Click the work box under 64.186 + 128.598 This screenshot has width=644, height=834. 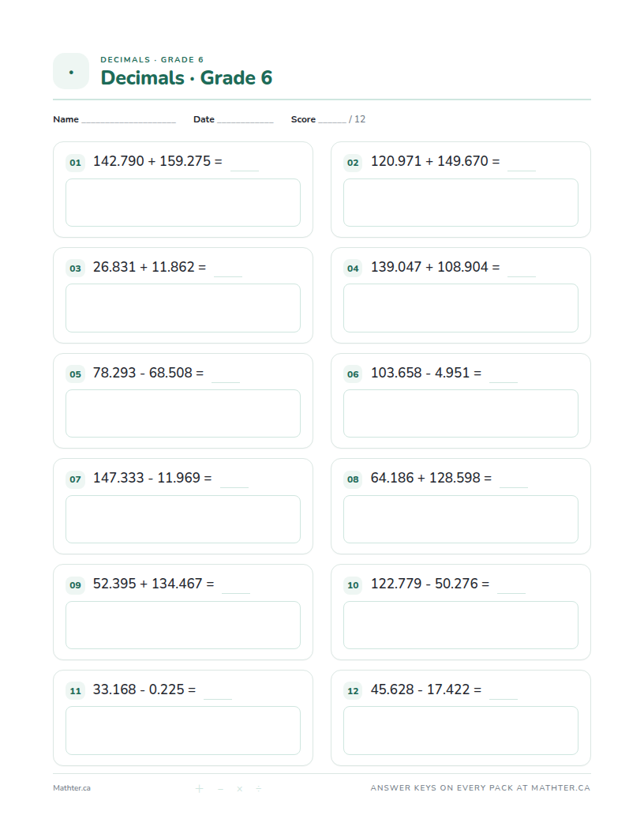pos(461,519)
